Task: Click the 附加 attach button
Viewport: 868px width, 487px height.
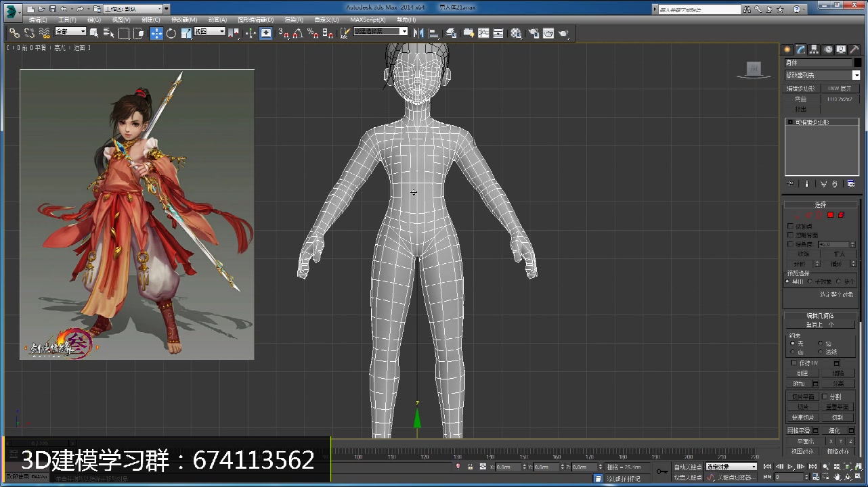Action: tap(799, 384)
